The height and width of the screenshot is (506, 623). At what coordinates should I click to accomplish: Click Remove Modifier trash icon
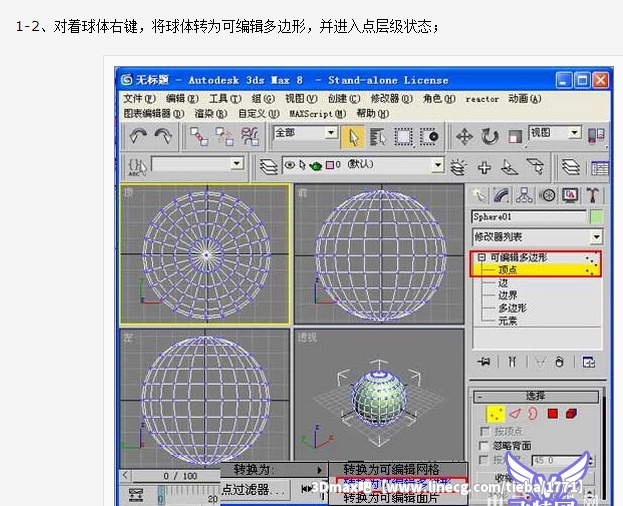coord(559,362)
